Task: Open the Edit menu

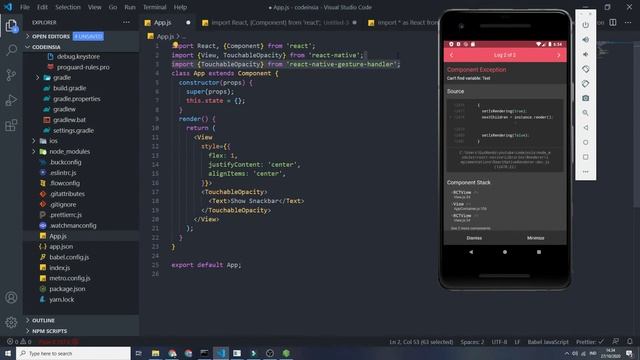Action: click(x=42, y=7)
